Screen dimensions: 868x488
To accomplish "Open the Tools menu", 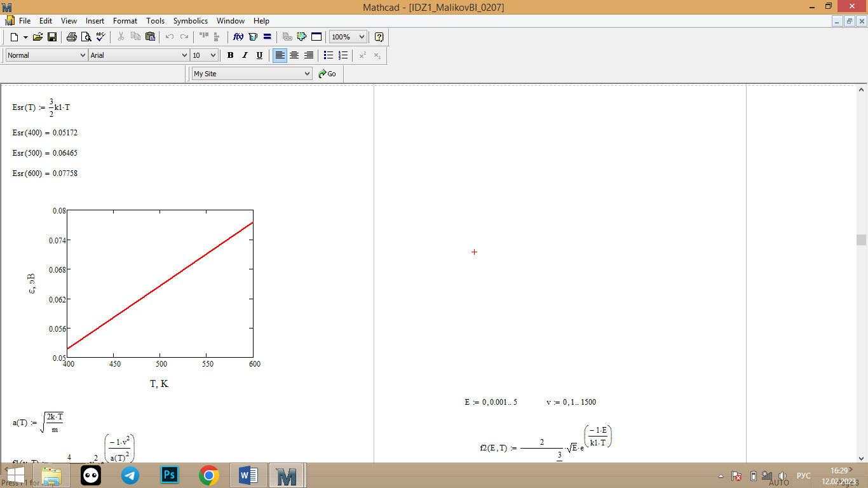I will tap(155, 21).
